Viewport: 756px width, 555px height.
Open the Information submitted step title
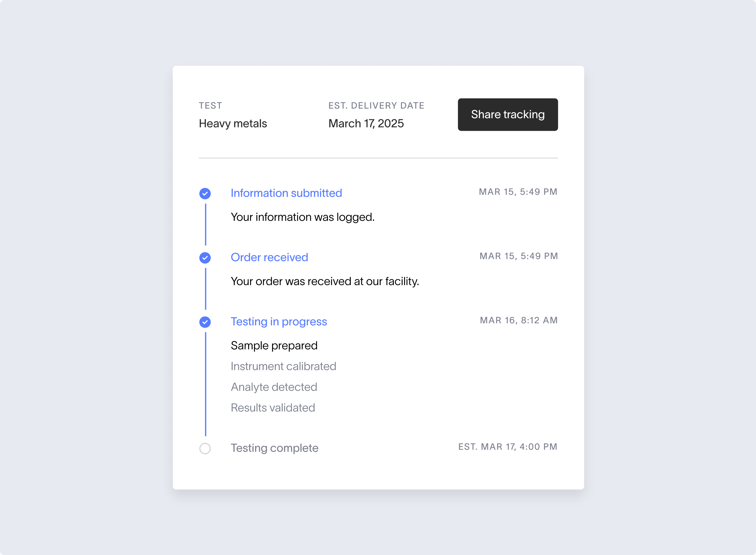click(286, 193)
